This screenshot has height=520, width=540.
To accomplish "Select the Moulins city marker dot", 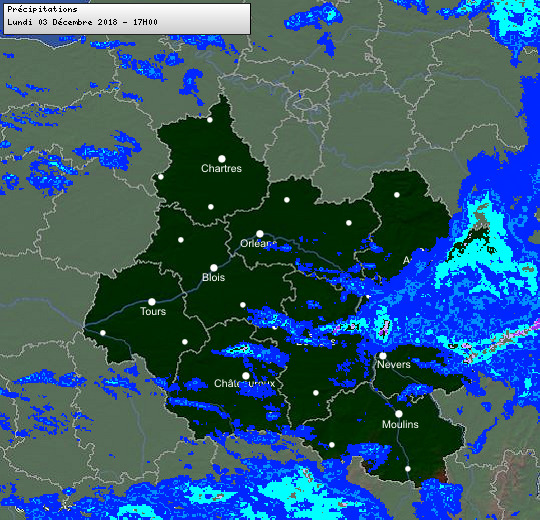I will [x=399, y=414].
